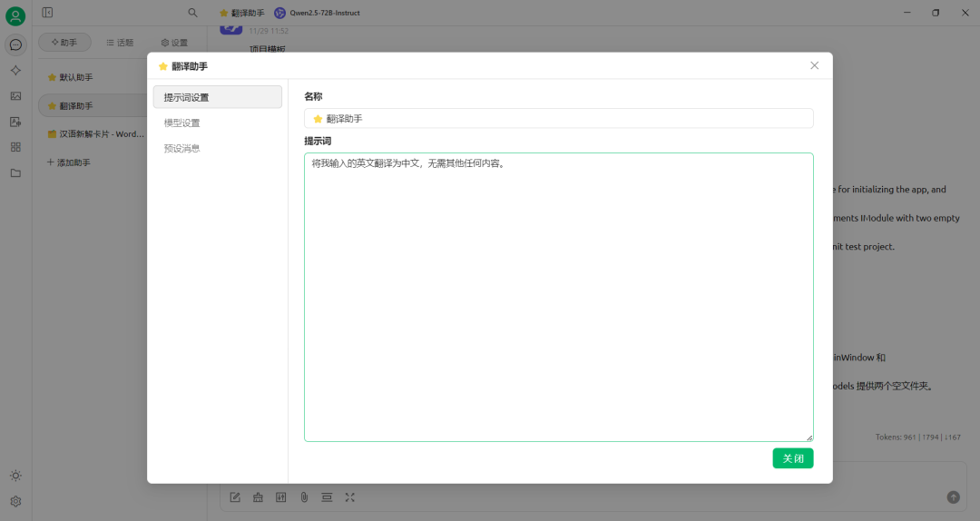This screenshot has height=521, width=980.
Task: Click the assistant avatar in chat message
Action: (230, 29)
